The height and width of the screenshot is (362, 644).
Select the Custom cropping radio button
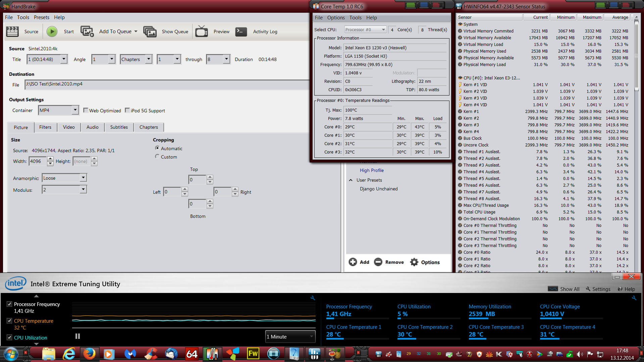(x=157, y=156)
